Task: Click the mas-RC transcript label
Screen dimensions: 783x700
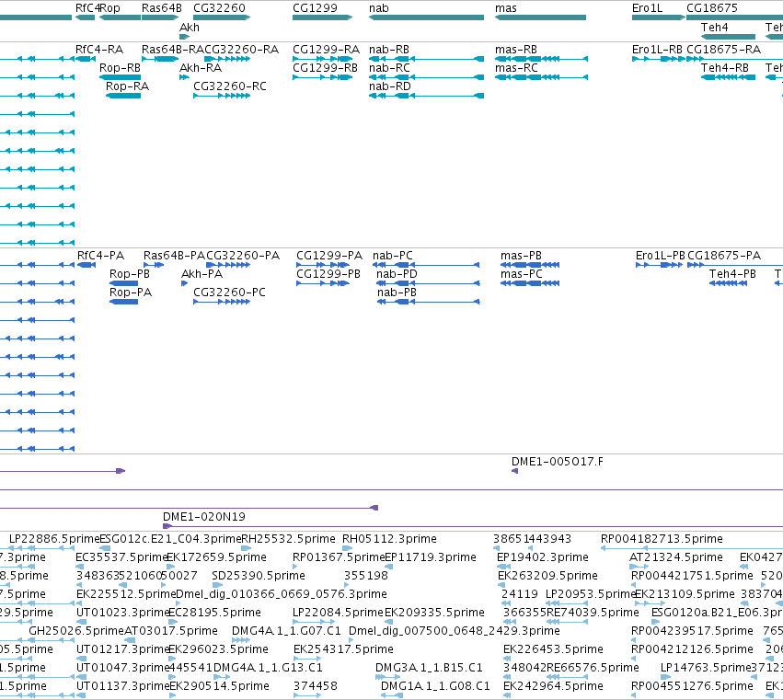Action: (x=516, y=68)
